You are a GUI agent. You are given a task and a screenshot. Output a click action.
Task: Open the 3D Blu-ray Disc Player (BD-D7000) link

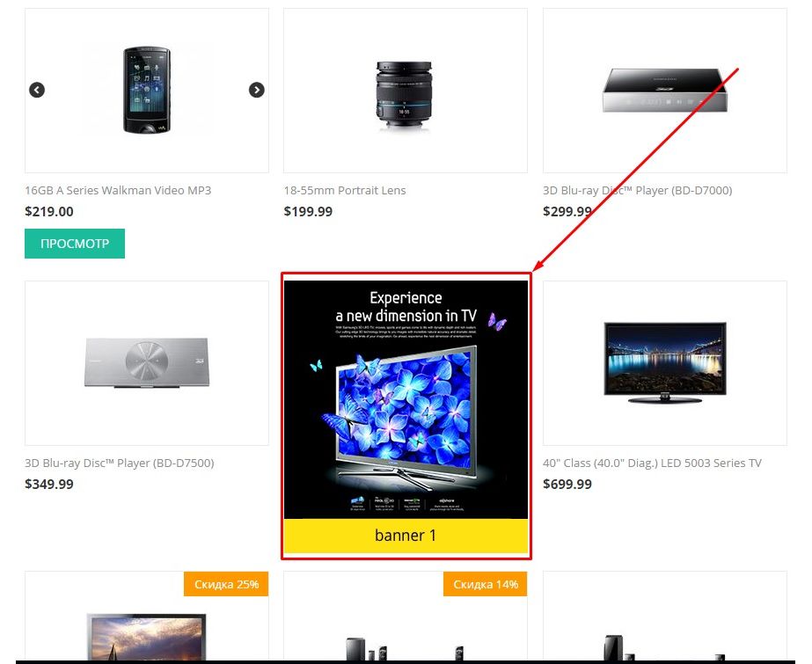point(638,191)
